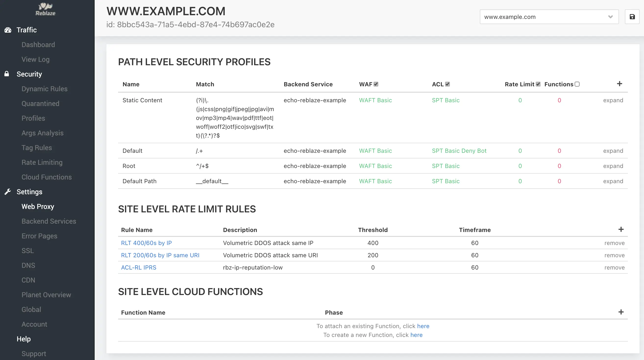Open the Dashboard menu item
The image size is (644, 360).
pyautogui.click(x=38, y=45)
